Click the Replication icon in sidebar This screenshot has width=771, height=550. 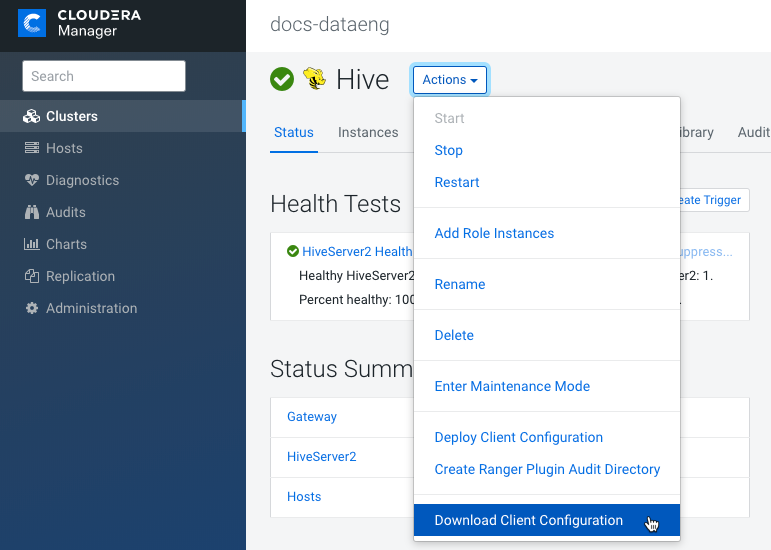point(31,276)
